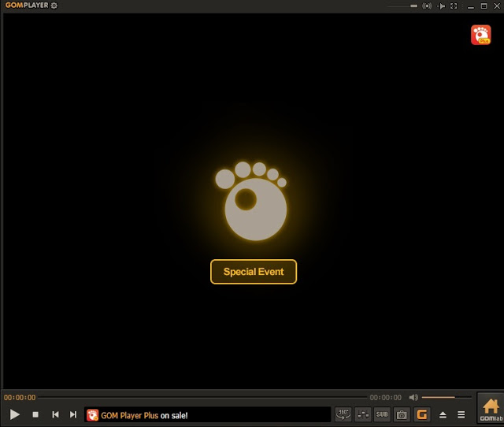
Task: Click the playback seek bar
Action: tap(202, 397)
